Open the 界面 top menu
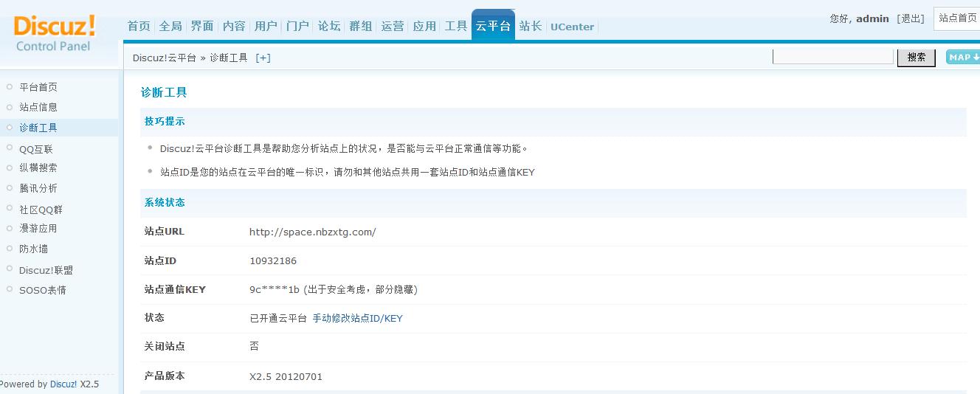The height and width of the screenshot is (394, 980). [x=202, y=26]
